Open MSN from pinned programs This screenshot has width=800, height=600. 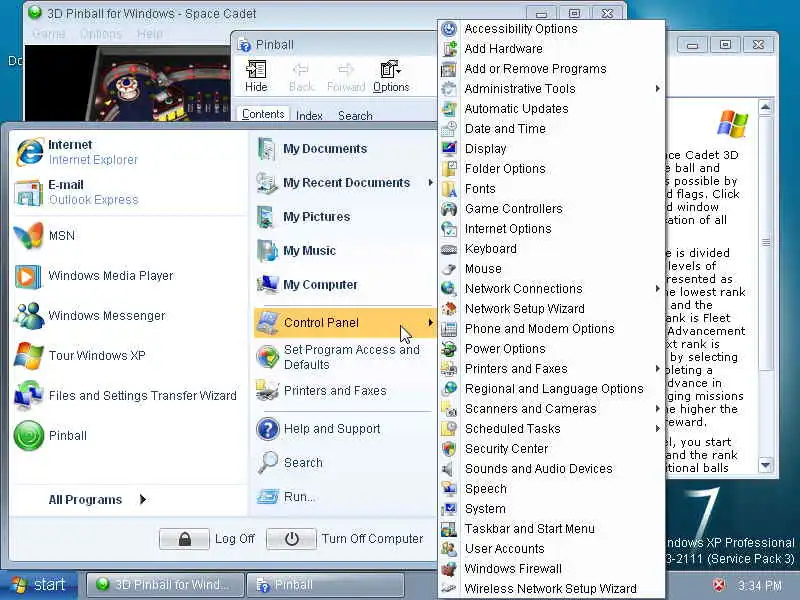[x=128, y=236]
